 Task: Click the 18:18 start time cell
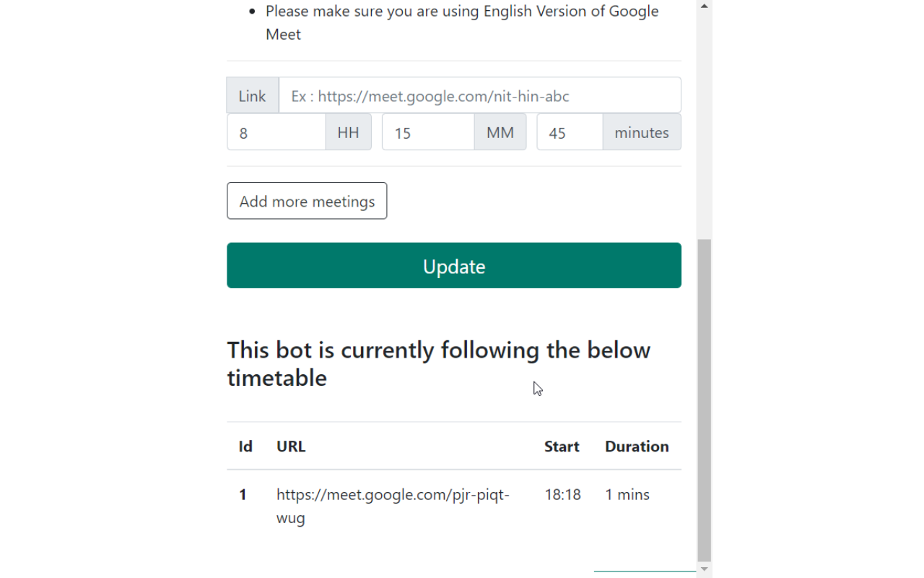click(x=562, y=495)
